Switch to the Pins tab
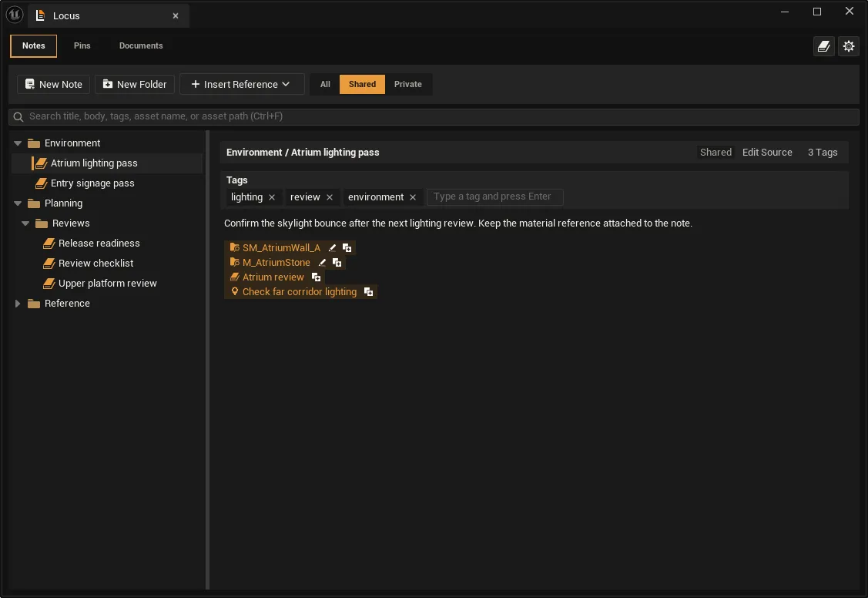This screenshot has width=868, height=598. (x=82, y=46)
